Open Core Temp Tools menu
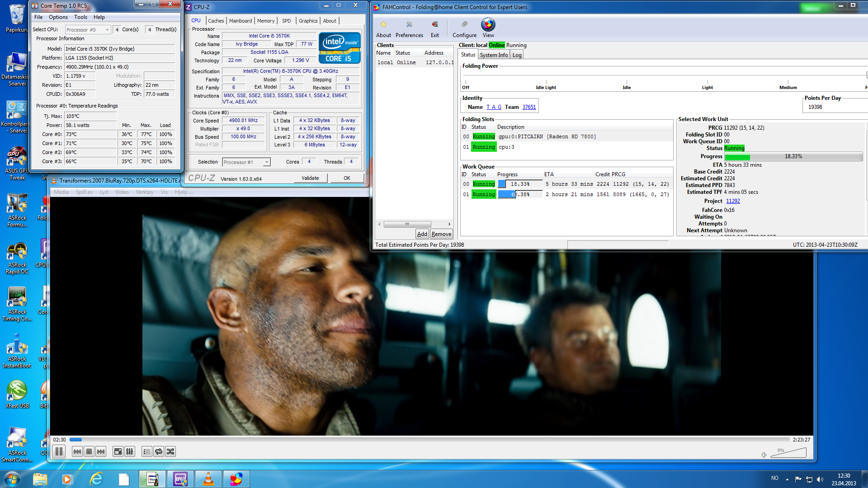868x488 pixels. point(81,17)
